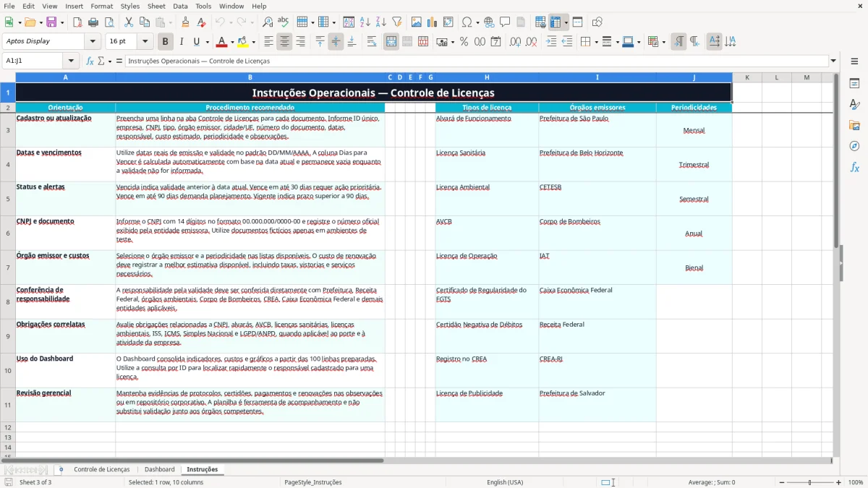Click Clear Direct Formatting icon
The height and width of the screenshot is (488, 868).
coord(201,22)
